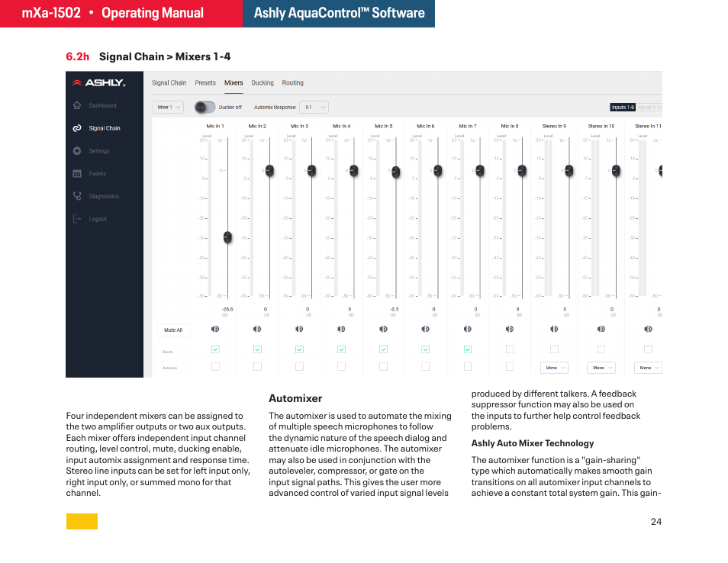Click Mic In 1 level value -26.6

tap(227, 309)
